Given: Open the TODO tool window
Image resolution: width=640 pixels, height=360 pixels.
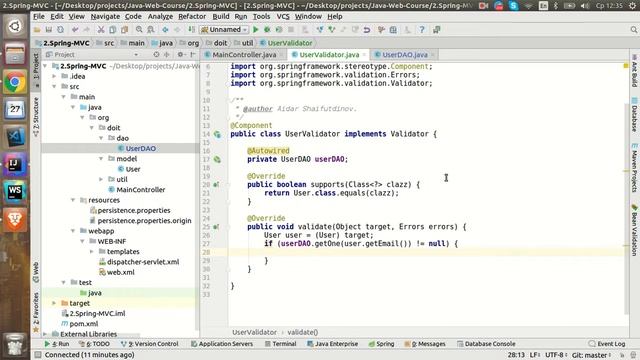Looking at the screenshot, I should click(x=95, y=344).
